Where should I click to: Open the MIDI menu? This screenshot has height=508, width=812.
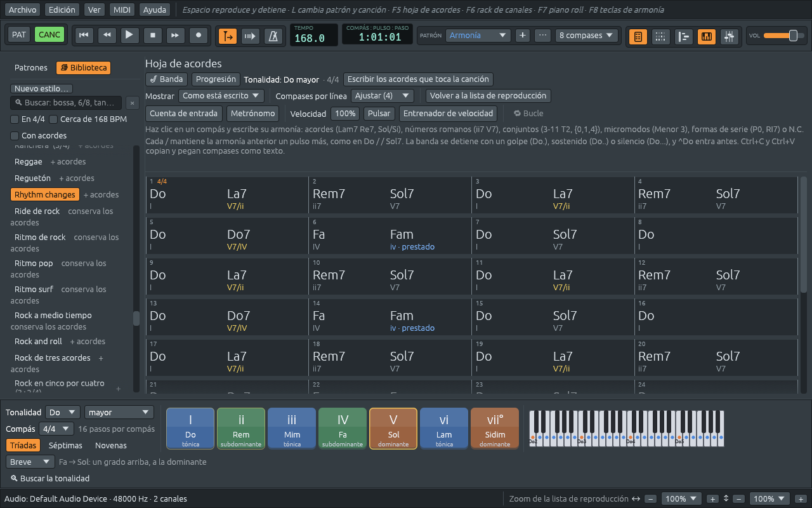[x=122, y=10]
